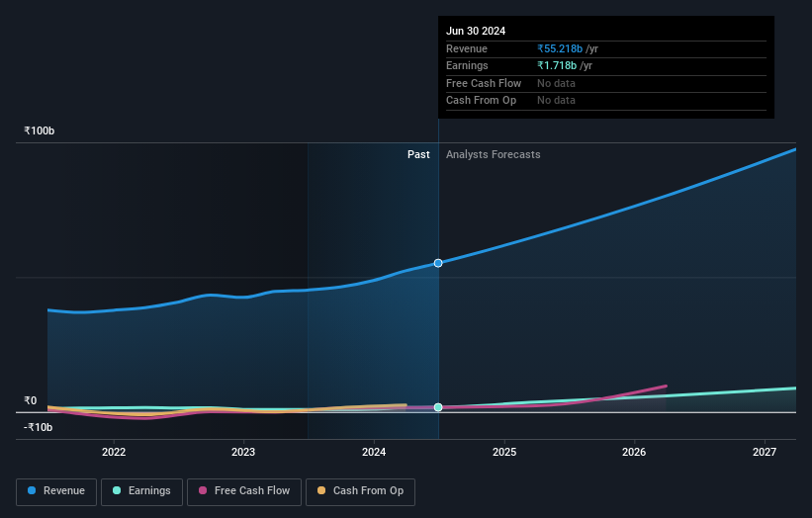
Task: Click the ₹1.718b earnings value in tooltip
Action: [x=557, y=65]
